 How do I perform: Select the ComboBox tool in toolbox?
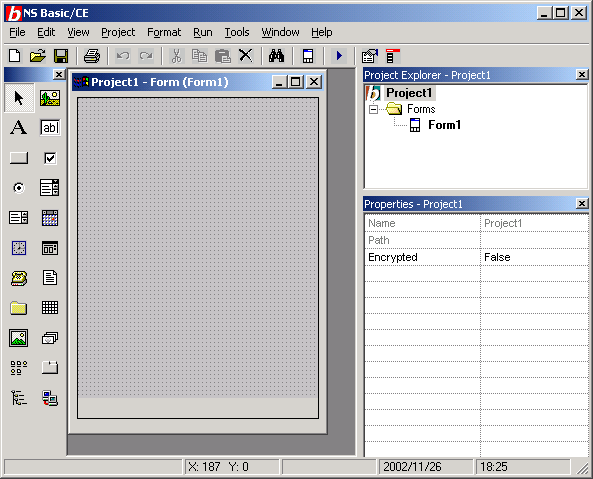pos(19,218)
